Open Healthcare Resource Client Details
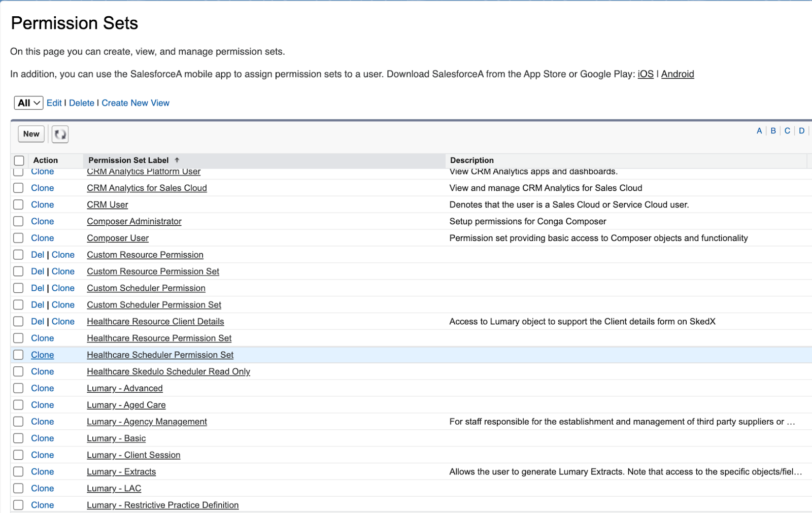 pyautogui.click(x=155, y=322)
